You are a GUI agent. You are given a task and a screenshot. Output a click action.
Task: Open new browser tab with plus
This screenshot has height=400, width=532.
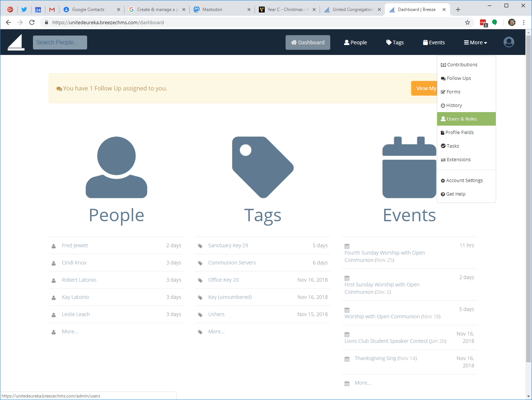(x=458, y=10)
